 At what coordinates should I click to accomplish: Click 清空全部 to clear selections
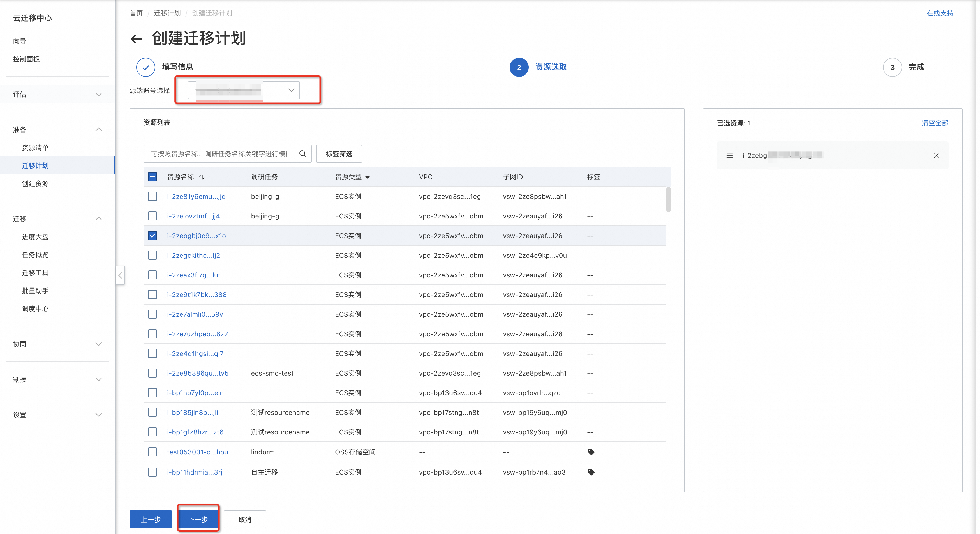point(935,123)
